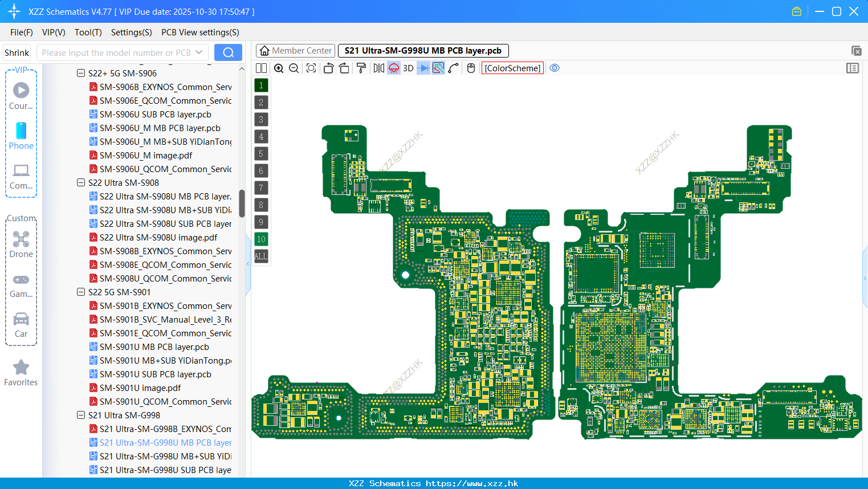Switch to the Member Center tab

click(x=295, y=51)
